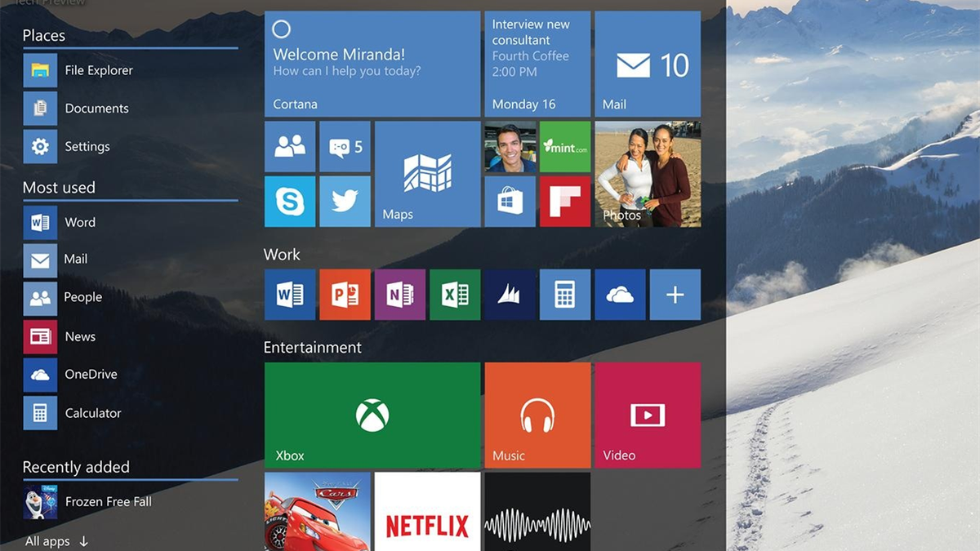Launch the Xbox tile

(x=372, y=415)
